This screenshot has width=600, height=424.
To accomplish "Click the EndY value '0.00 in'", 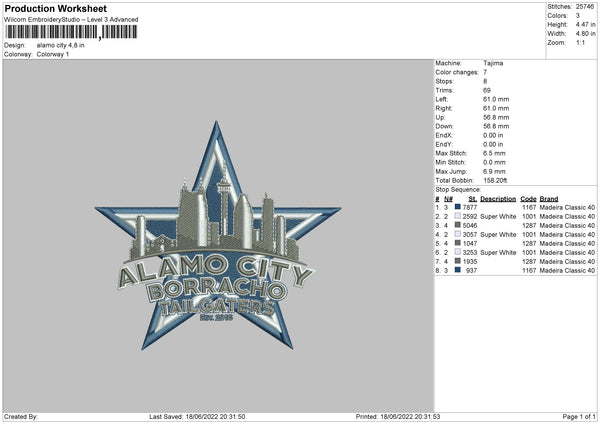I will pyautogui.click(x=493, y=144).
